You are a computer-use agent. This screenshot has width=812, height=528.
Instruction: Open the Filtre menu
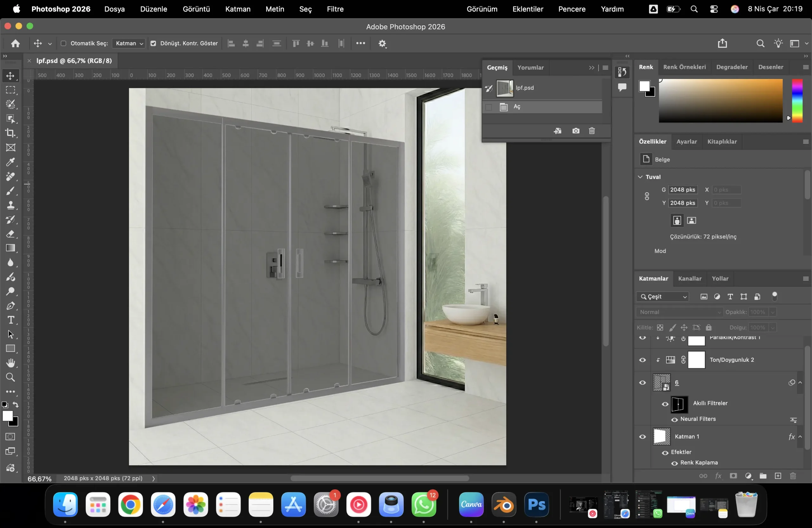[335, 9]
